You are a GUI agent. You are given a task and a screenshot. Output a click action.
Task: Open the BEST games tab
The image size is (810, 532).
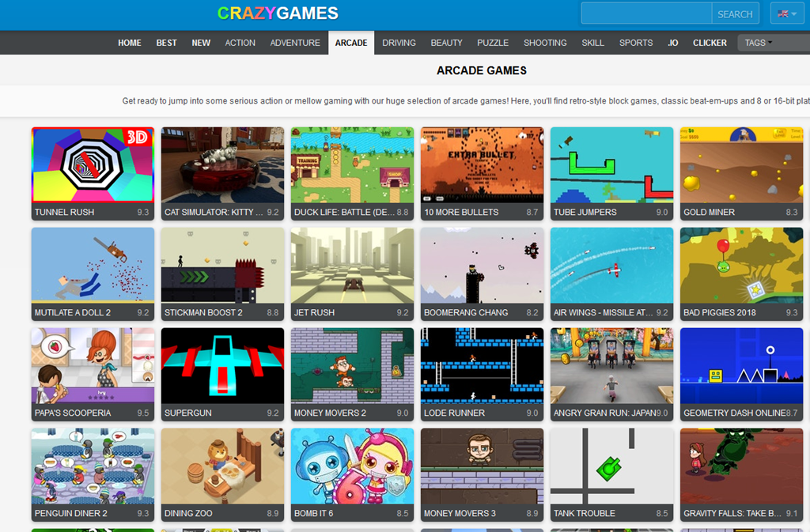tap(166, 43)
